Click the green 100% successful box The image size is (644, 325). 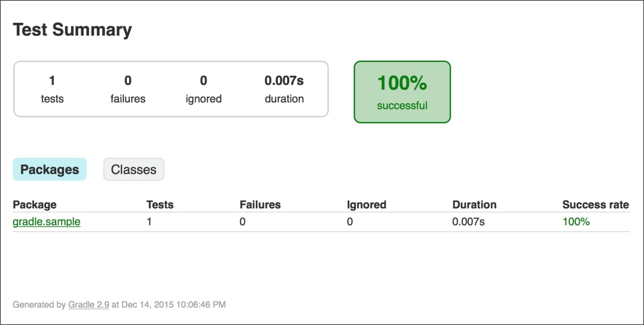coord(402,92)
